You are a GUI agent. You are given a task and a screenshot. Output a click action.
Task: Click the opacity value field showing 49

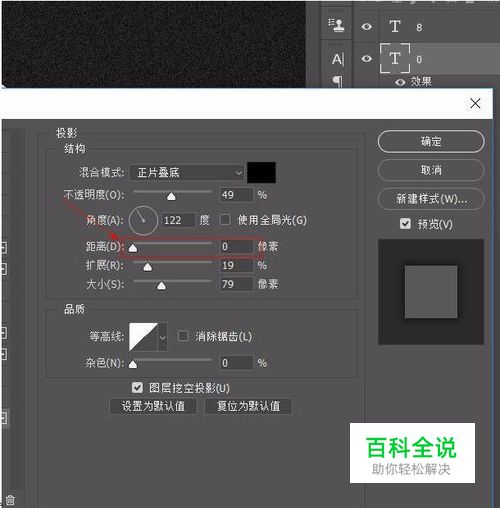(x=236, y=195)
